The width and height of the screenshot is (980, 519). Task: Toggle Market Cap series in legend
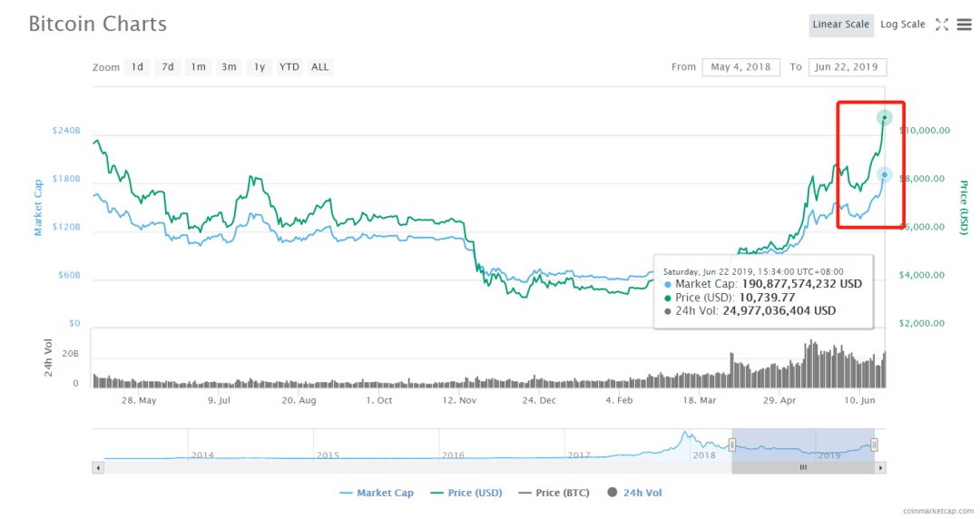coord(377,493)
